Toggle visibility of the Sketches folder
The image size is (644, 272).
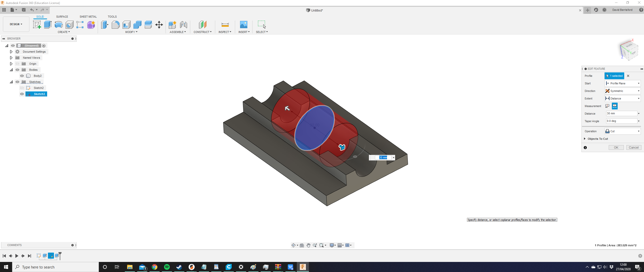[17, 82]
